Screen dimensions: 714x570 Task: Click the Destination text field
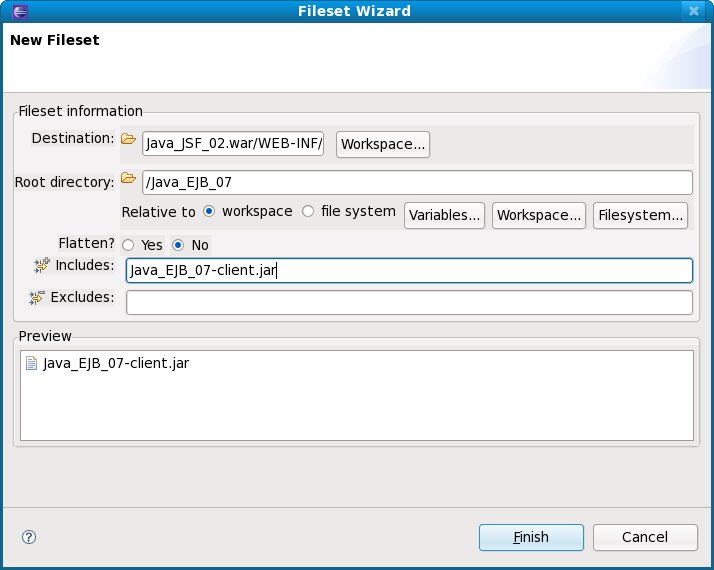234,144
